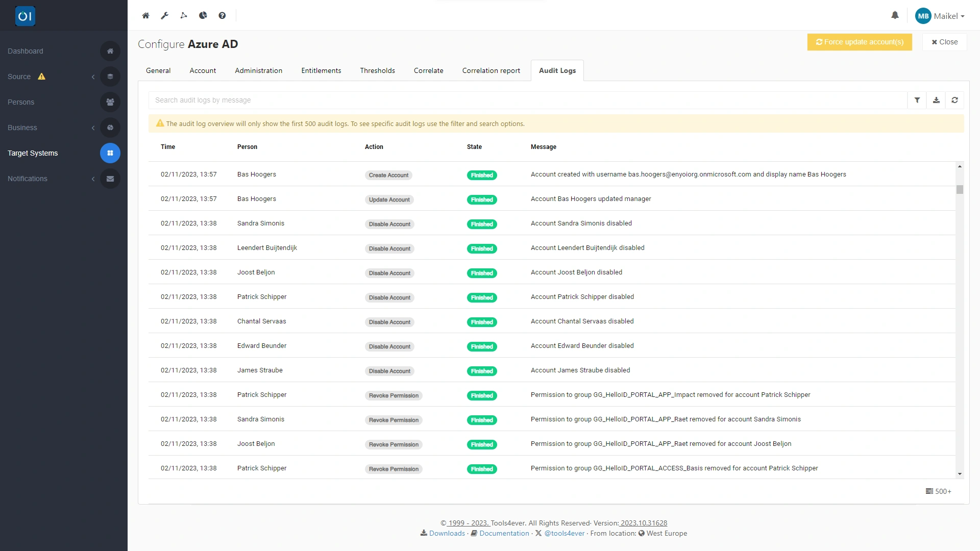The height and width of the screenshot is (551, 980).
Task: Click the Dashboard home round icon
Action: pyautogui.click(x=110, y=51)
